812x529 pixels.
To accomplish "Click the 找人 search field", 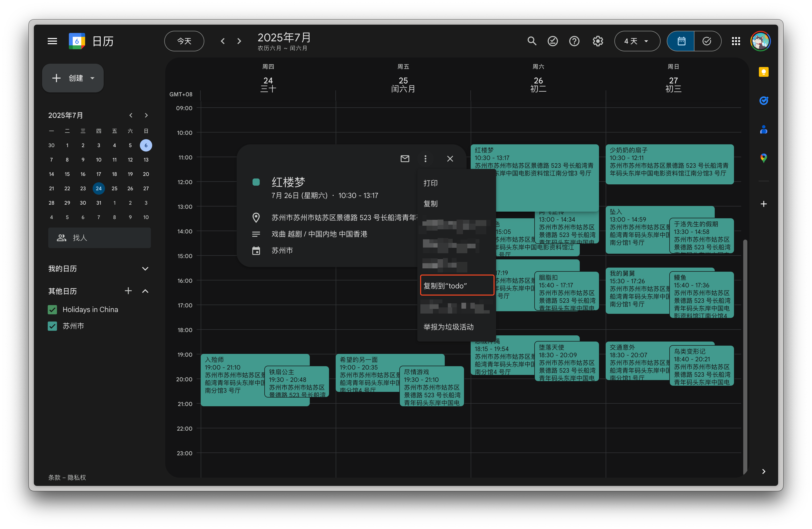I will coord(100,238).
